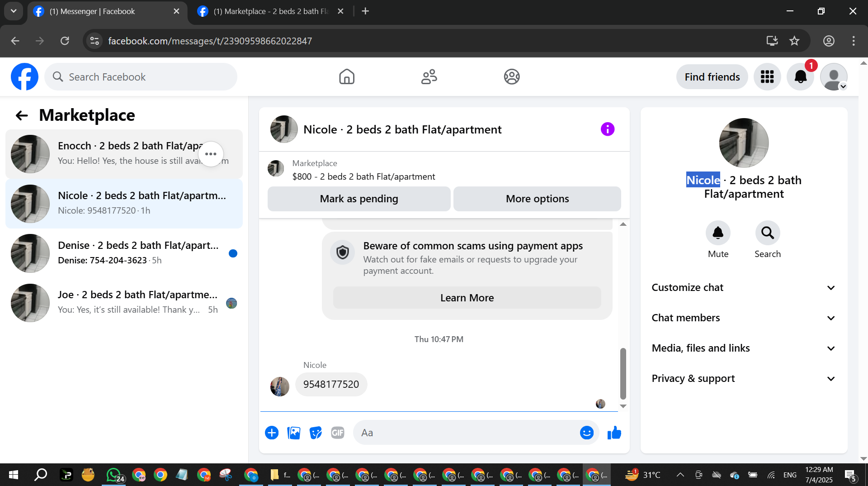Viewport: 868px width, 486px height.
Task: Open the $800 listing title link
Action: click(x=363, y=176)
